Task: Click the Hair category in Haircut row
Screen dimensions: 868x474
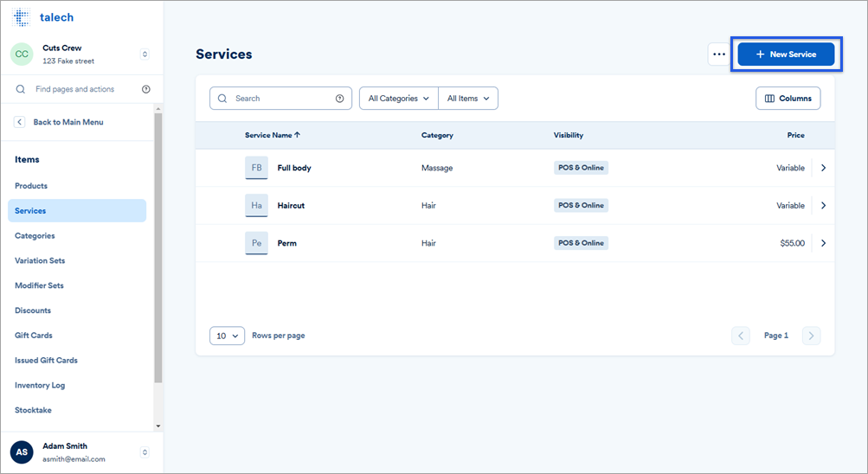Action: coord(428,205)
